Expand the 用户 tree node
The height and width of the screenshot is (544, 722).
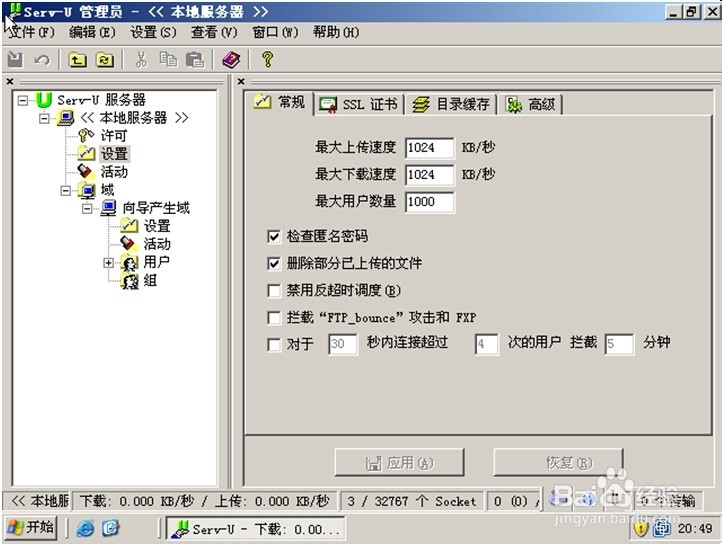click(x=108, y=263)
